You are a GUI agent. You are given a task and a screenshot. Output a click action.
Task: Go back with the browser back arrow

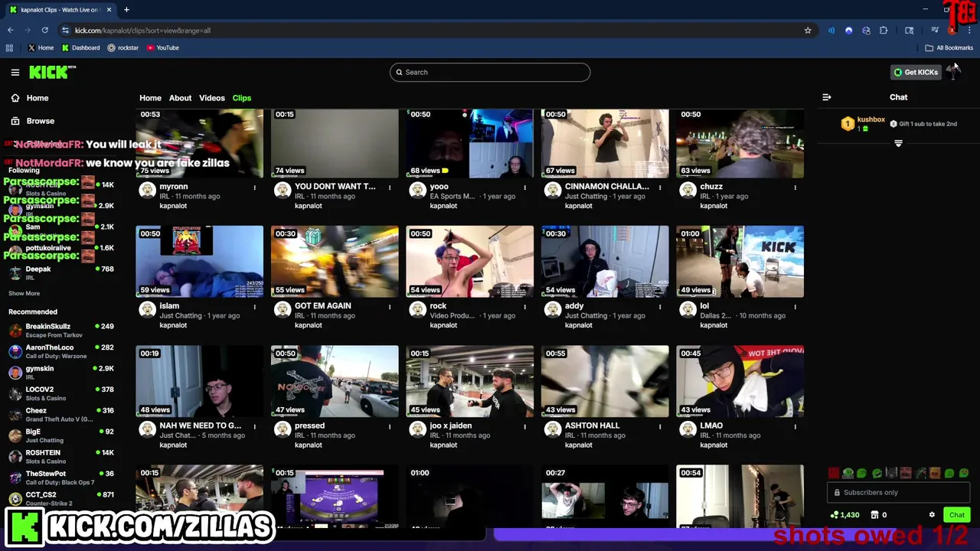pyautogui.click(x=11, y=31)
